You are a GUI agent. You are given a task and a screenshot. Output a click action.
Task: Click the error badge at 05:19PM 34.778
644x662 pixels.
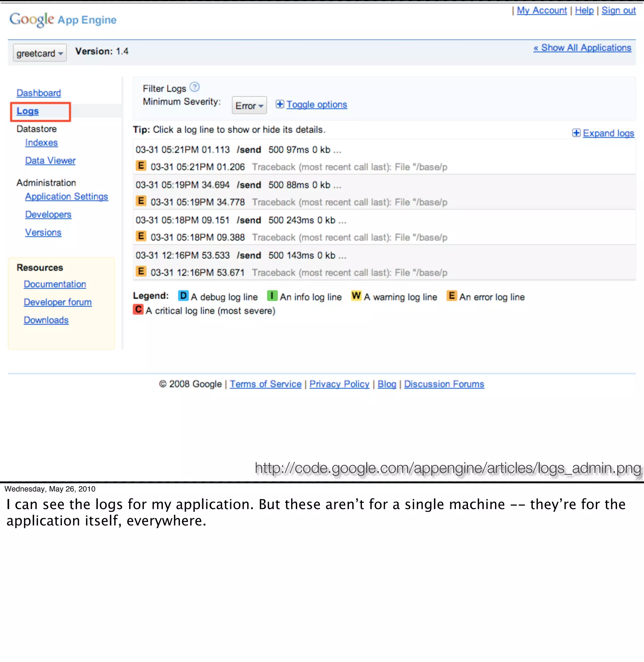tap(141, 201)
